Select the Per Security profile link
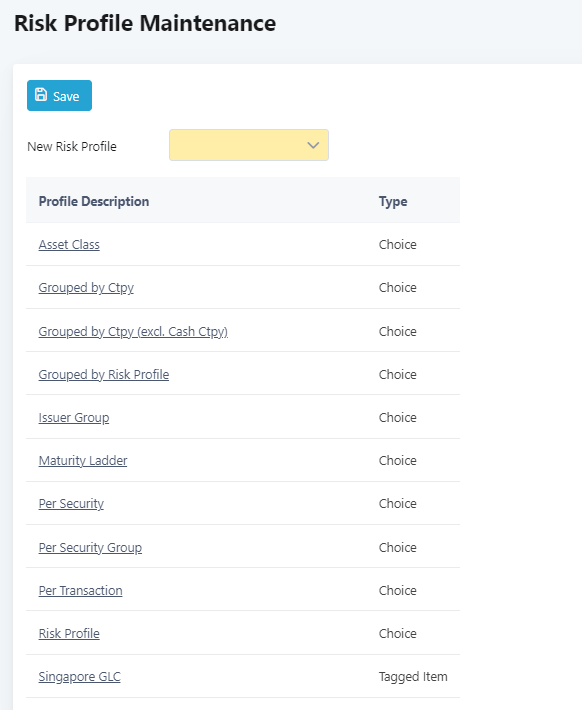 pyautogui.click(x=71, y=504)
